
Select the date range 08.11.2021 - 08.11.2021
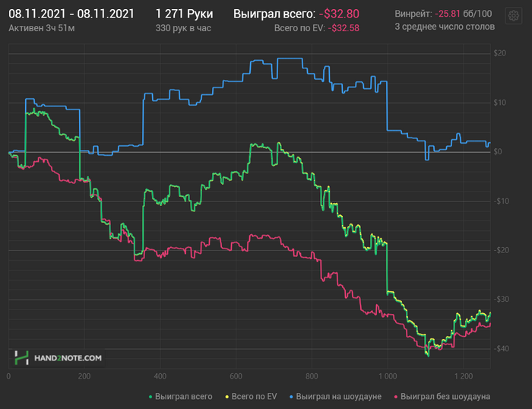point(71,14)
